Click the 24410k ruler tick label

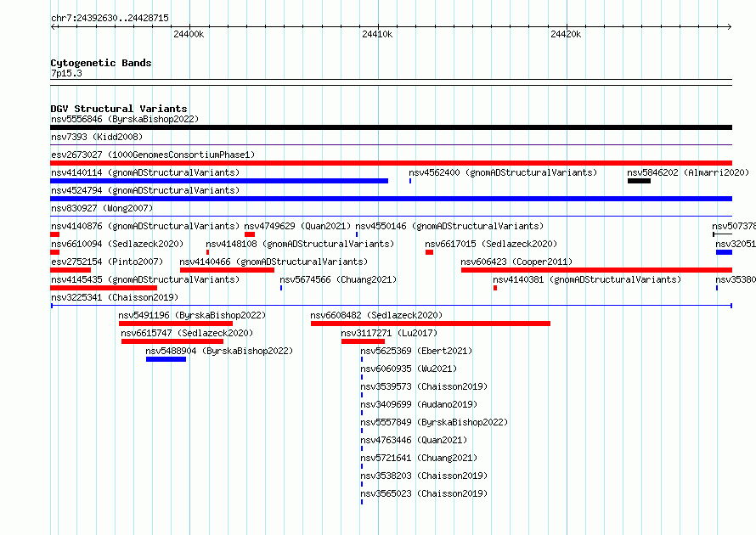click(x=377, y=34)
